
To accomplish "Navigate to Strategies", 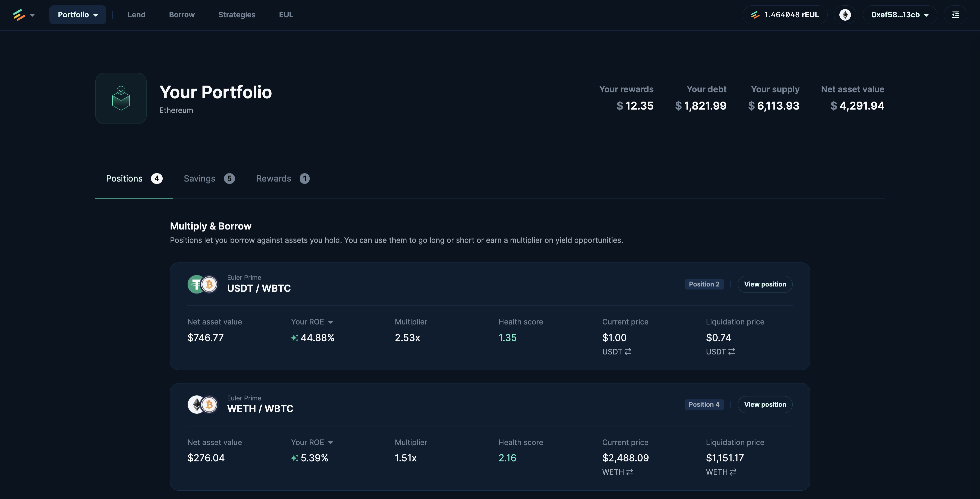I will (x=237, y=15).
